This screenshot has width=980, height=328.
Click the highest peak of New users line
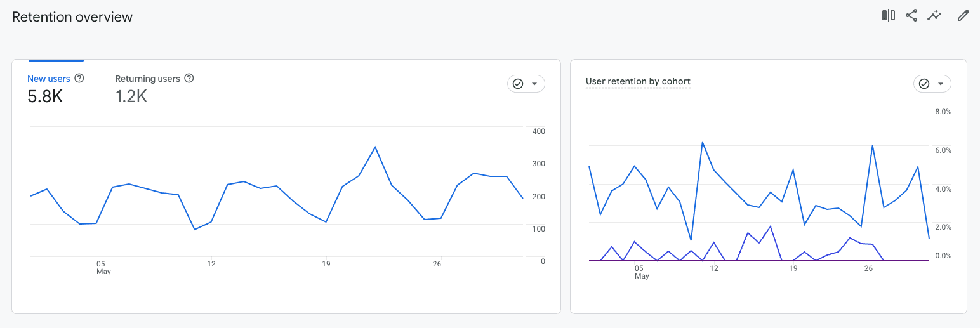coord(375,147)
